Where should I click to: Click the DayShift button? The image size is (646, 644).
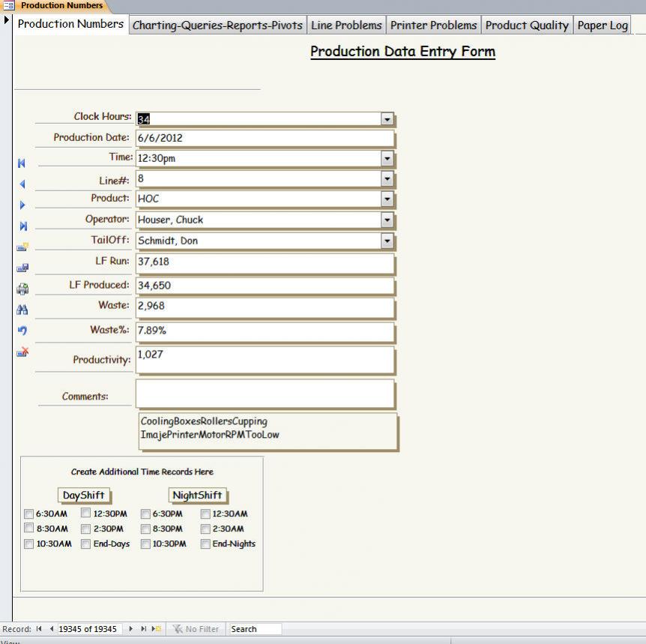click(x=84, y=495)
